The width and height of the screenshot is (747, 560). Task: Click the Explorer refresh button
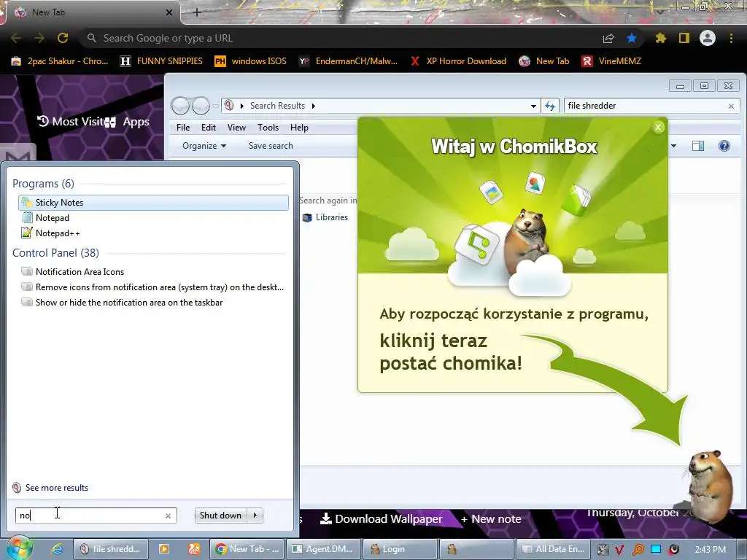550,106
